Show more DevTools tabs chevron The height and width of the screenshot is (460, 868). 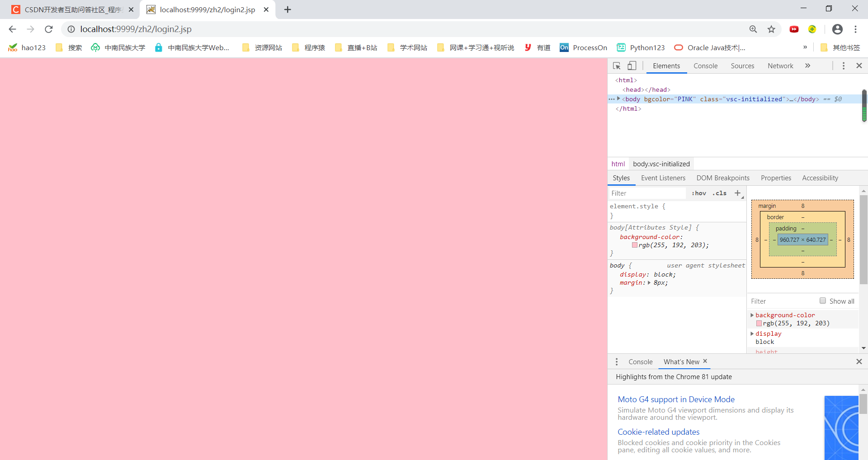(x=808, y=66)
